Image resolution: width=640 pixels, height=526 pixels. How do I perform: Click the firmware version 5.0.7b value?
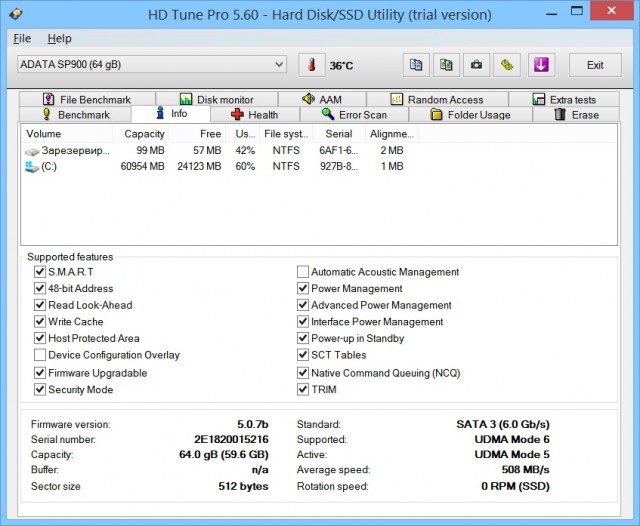pyautogui.click(x=253, y=424)
